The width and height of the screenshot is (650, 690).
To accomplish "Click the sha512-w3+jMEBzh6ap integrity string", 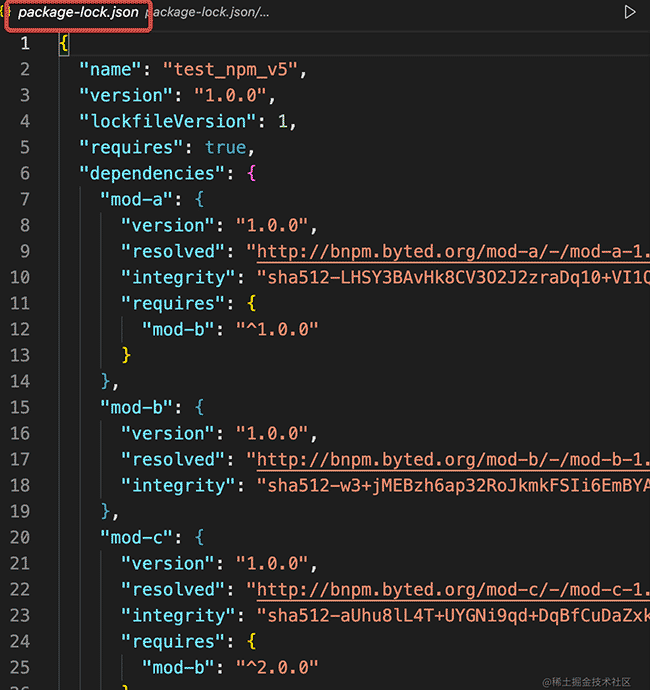I will click(453, 485).
